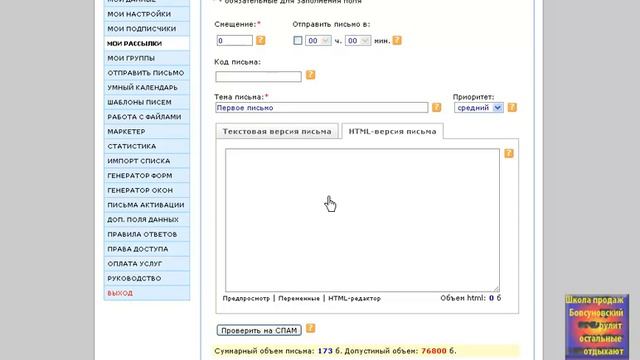The width and height of the screenshot is (640, 360).
Task: Open Оплата услуг menu item
Action: pyautogui.click(x=147, y=264)
